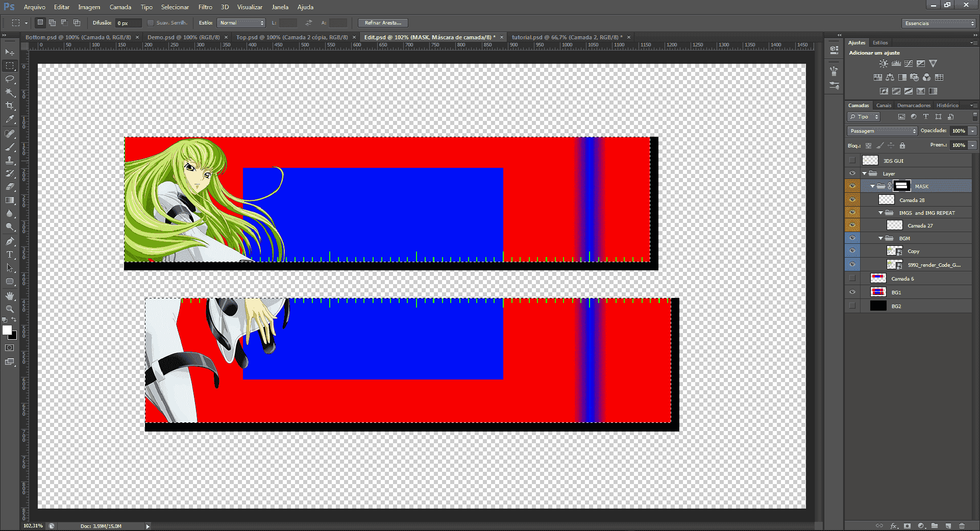This screenshot has height=531, width=980.
Task: Open the Opacidade slider dropdown arrow
Action: [x=973, y=131]
